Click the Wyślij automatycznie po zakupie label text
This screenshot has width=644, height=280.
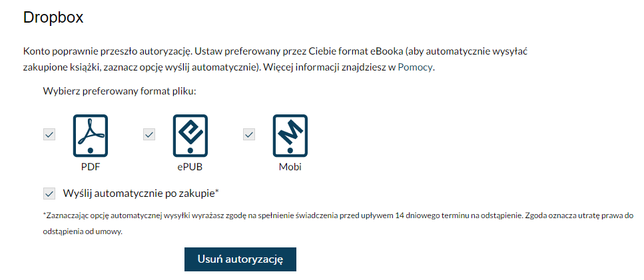(141, 194)
